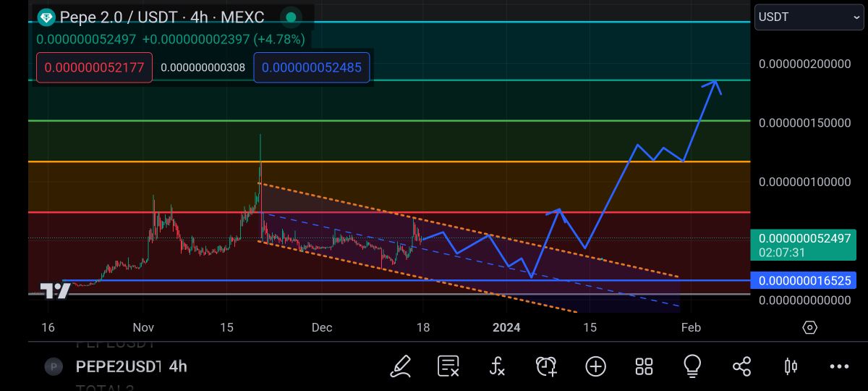Open the drawing tools pencil icon

click(x=401, y=366)
